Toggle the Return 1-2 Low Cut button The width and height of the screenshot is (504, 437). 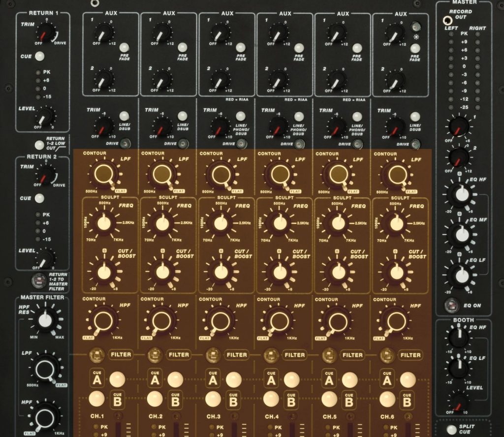coord(39,145)
